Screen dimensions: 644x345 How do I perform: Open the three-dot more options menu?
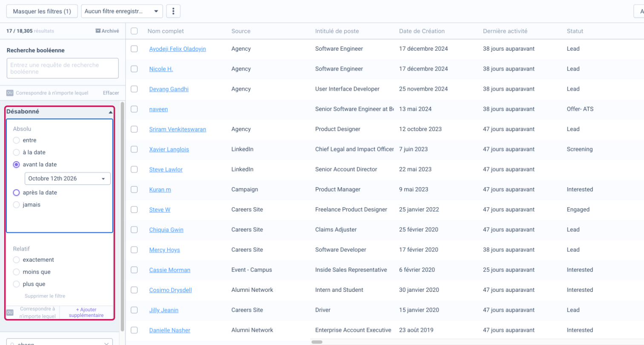[173, 11]
